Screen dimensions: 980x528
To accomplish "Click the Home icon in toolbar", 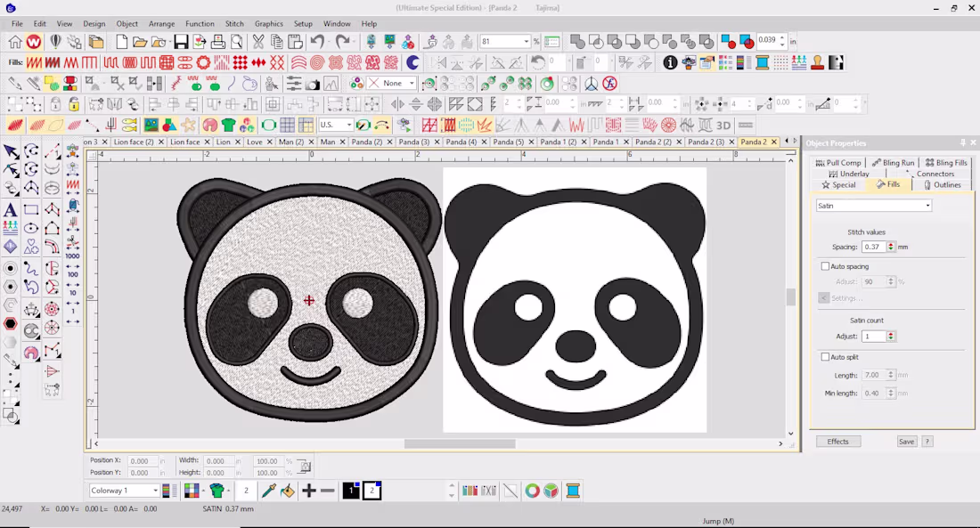I will (x=15, y=42).
